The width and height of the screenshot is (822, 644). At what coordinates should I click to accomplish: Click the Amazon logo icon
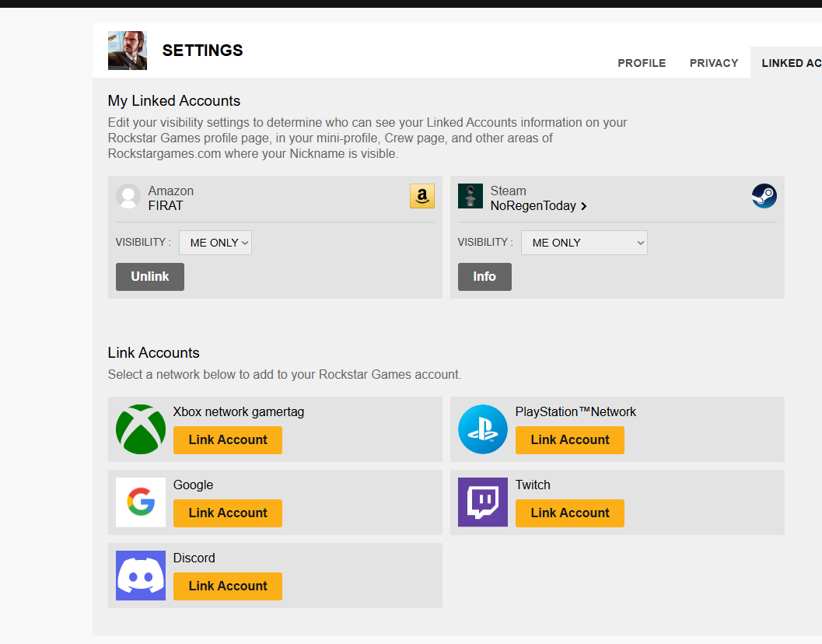pos(422,196)
